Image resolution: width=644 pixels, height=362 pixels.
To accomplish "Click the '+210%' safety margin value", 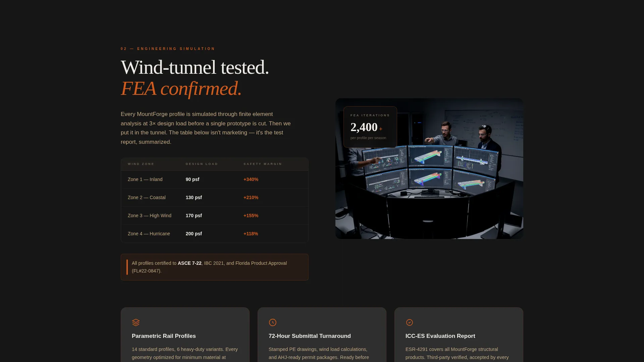I will [x=251, y=197].
